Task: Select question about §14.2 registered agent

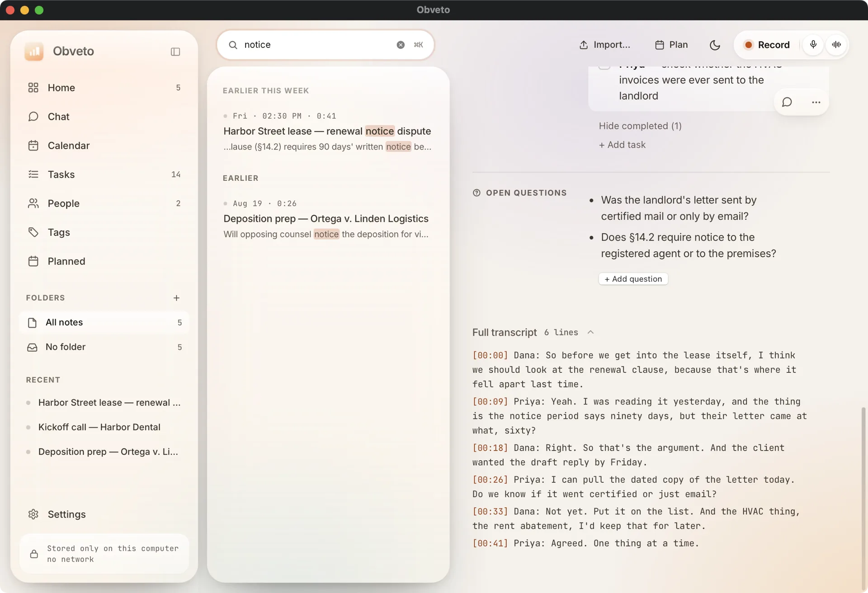Action: pos(688,245)
